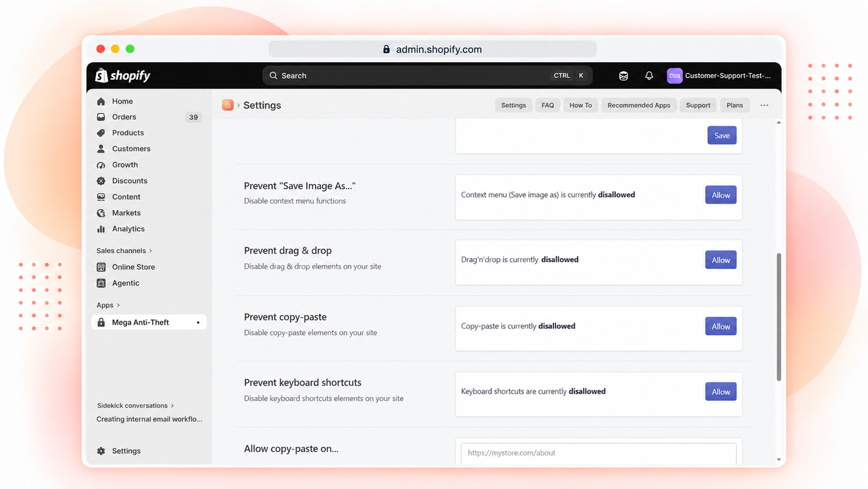This screenshot has width=868, height=489.
Task: Expand the Sales channels section
Action: tap(124, 251)
